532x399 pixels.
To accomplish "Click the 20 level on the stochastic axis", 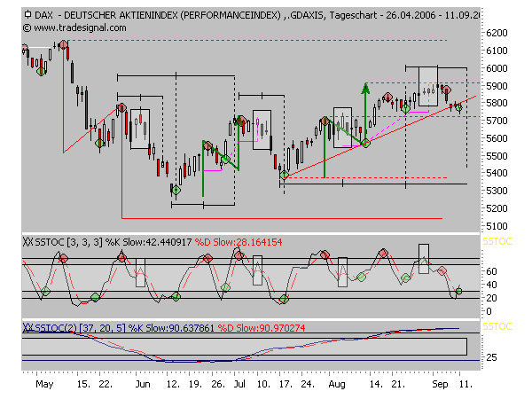I will click(491, 298).
